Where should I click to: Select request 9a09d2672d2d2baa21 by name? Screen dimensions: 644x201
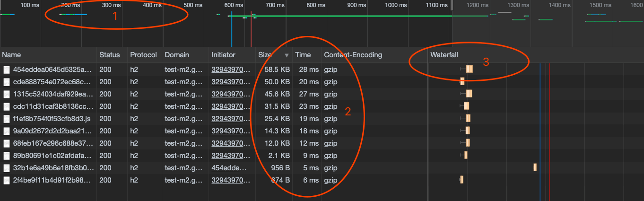click(x=53, y=131)
